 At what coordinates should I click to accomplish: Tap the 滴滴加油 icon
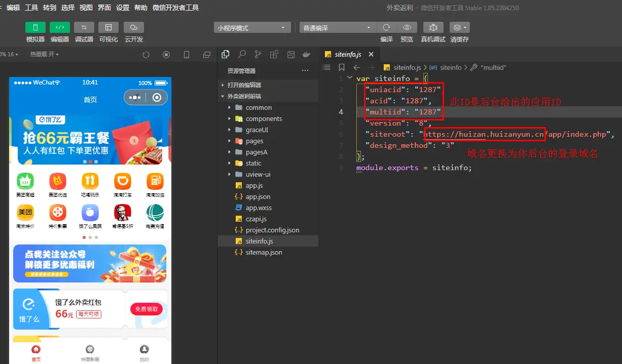pyautogui.click(x=155, y=181)
